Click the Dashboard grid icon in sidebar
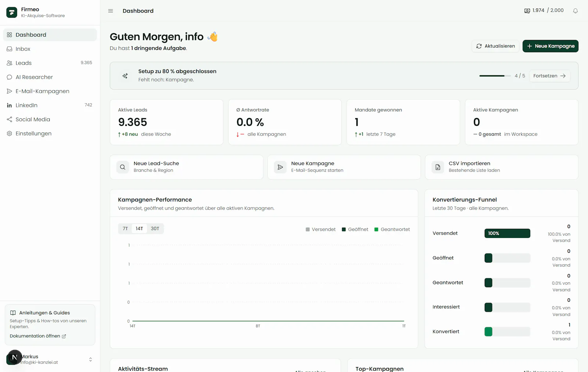Screen dimensions: 588x372 click(10, 35)
